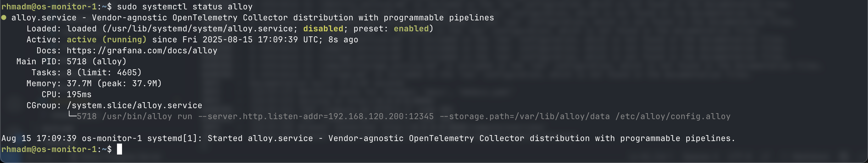The height and width of the screenshot is (163, 868).
Task: Click the Main PID value 5718 (alloy)
Action: [x=96, y=61]
